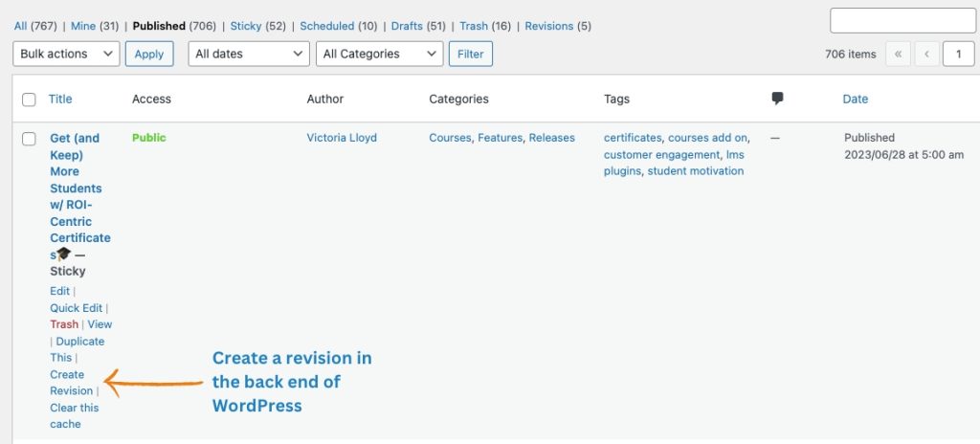Click the comments speech bubble column icon
Screen dimensions: 980x444
pos(777,99)
